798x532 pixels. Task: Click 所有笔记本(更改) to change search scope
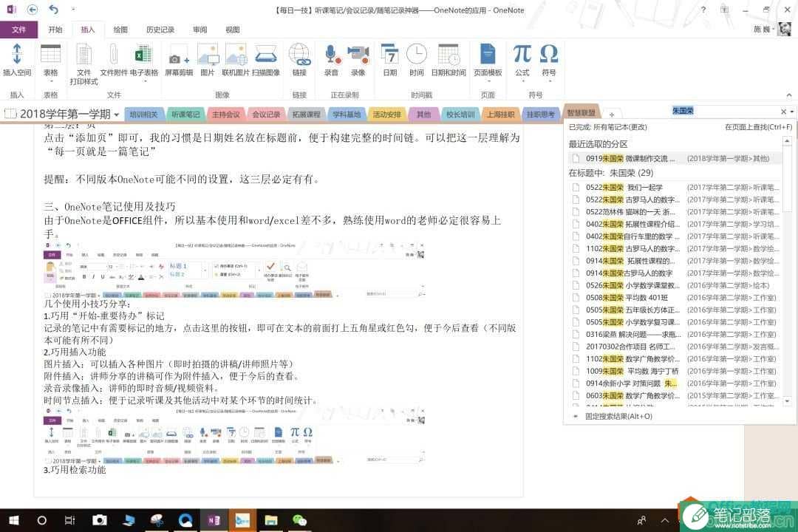pos(620,127)
